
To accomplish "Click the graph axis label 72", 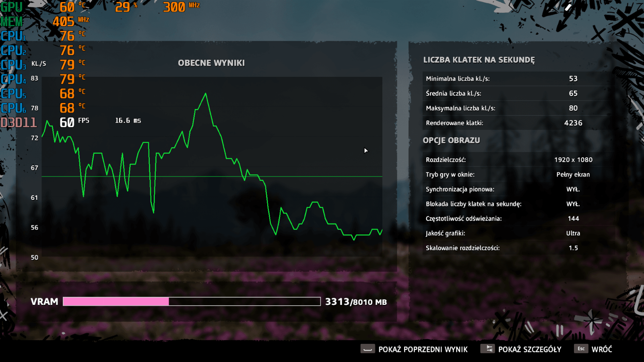I will click(35, 138).
